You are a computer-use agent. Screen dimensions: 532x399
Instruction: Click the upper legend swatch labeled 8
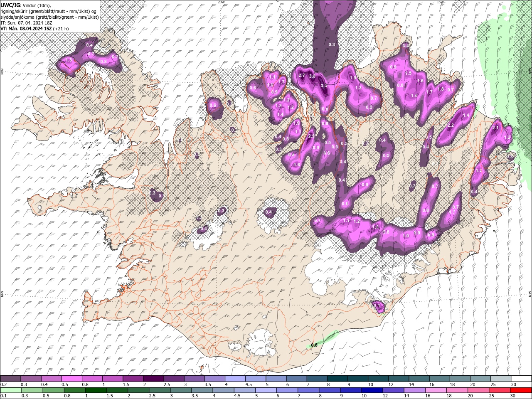pos(337,379)
